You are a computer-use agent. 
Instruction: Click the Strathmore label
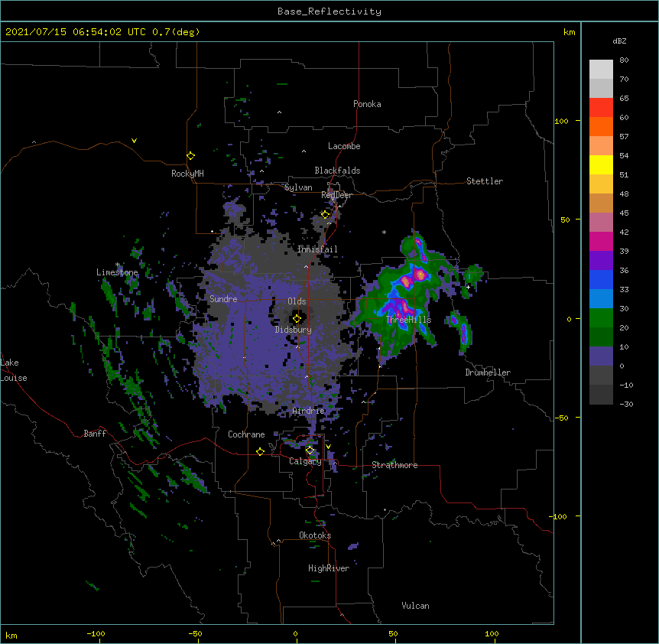pos(394,465)
